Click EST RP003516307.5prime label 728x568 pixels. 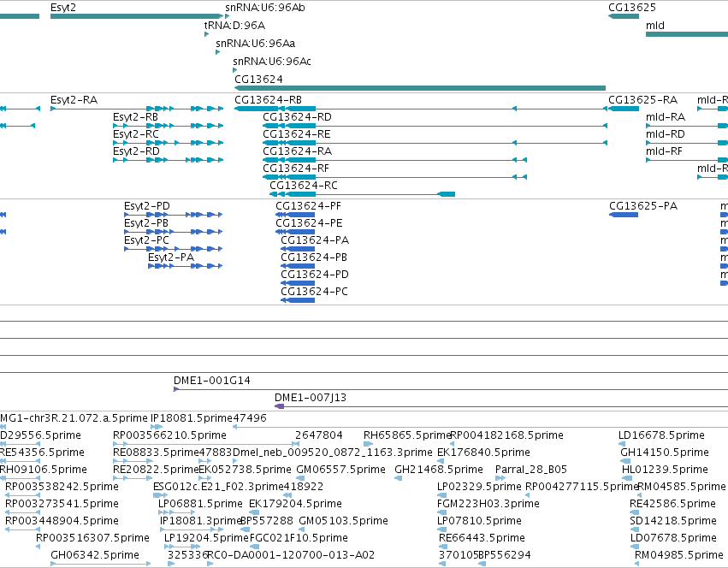[93, 538]
